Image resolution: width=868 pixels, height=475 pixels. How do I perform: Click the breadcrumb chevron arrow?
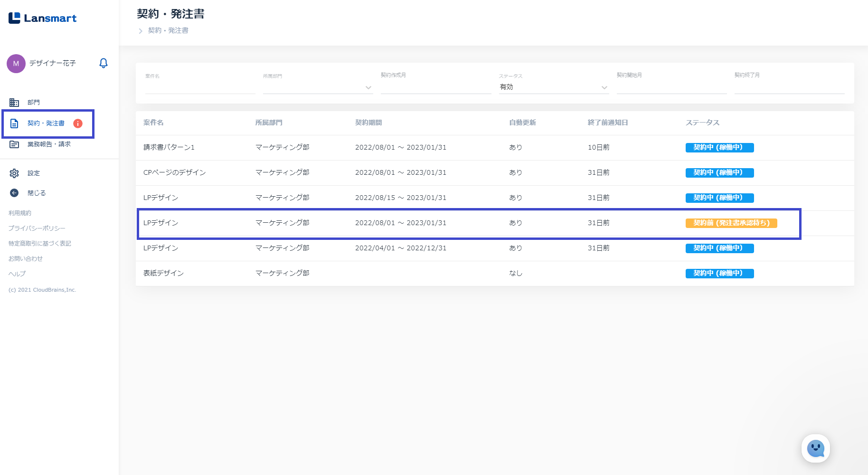coord(141,31)
